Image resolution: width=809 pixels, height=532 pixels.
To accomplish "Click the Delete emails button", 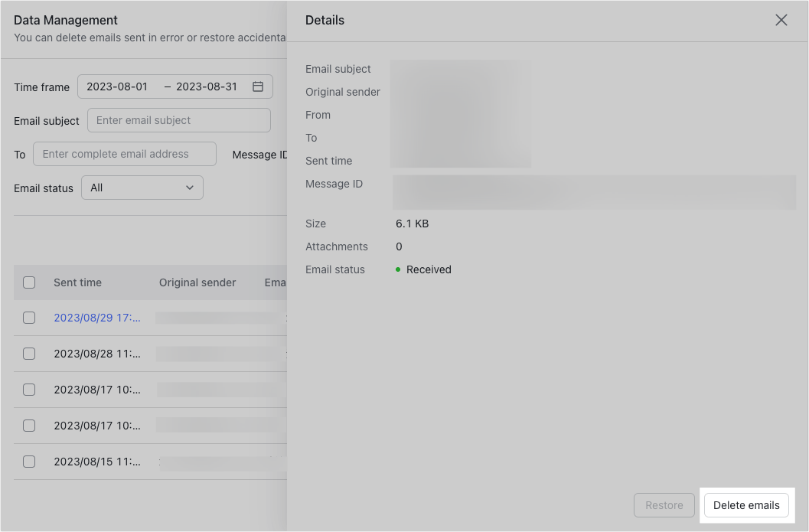I will (x=746, y=505).
